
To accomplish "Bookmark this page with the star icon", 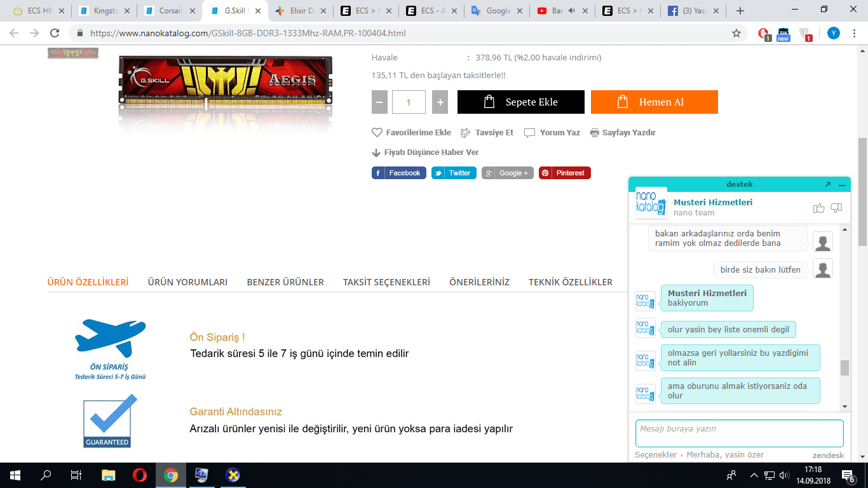I will click(736, 33).
